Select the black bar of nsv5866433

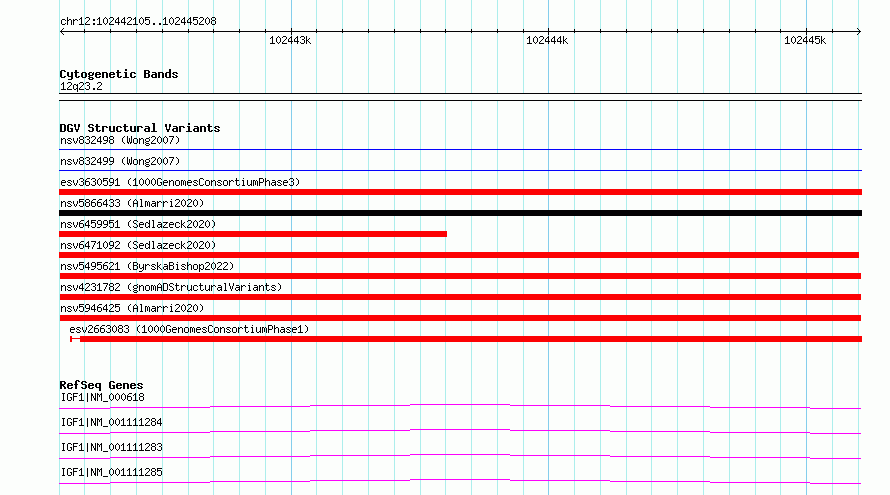click(x=460, y=213)
